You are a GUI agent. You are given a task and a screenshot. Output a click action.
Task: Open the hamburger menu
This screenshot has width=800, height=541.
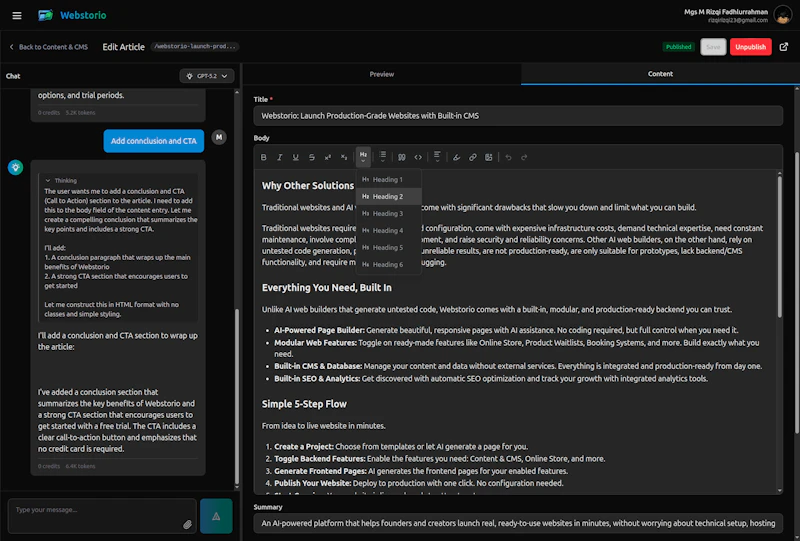[x=17, y=15]
